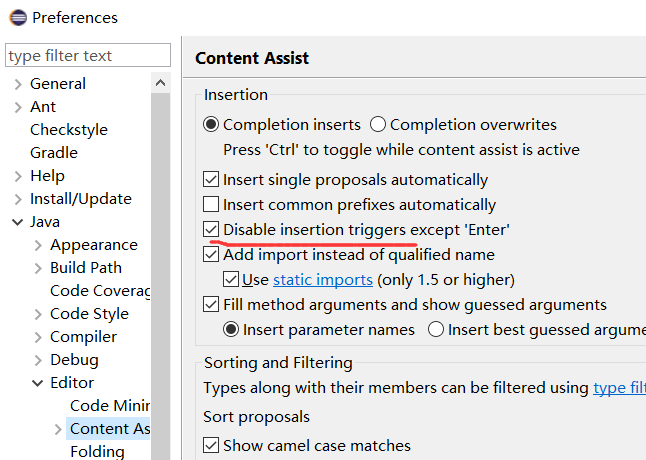Image resolution: width=646 pixels, height=460 pixels.
Task: Click the Eclipse Preferences window icon
Action: [16, 17]
